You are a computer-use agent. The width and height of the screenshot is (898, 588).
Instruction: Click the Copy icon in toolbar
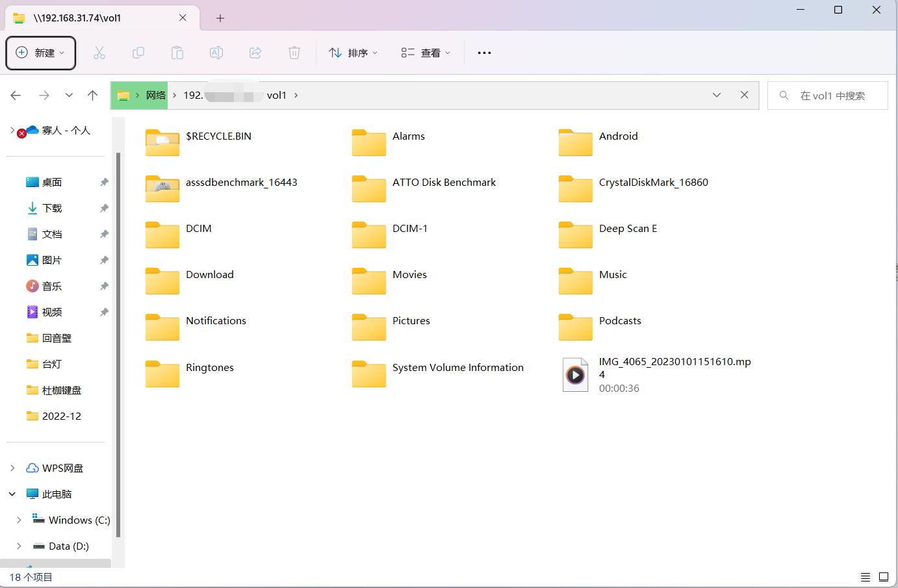coord(138,53)
